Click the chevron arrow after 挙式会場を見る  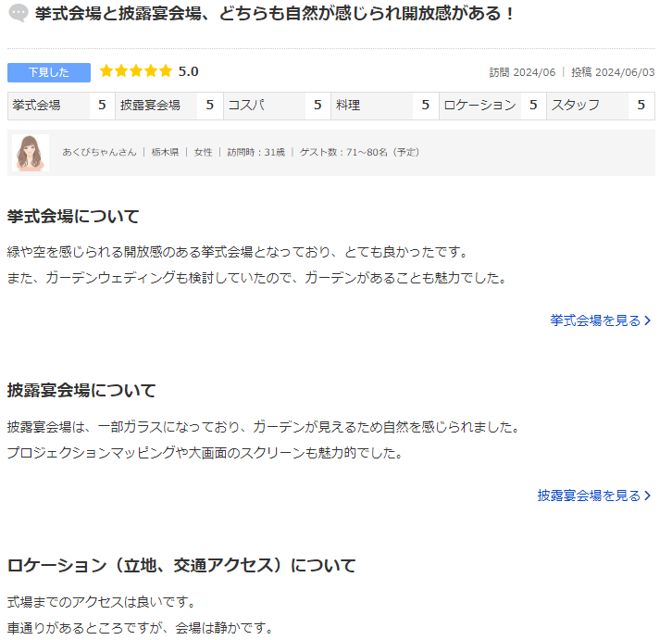(x=648, y=320)
